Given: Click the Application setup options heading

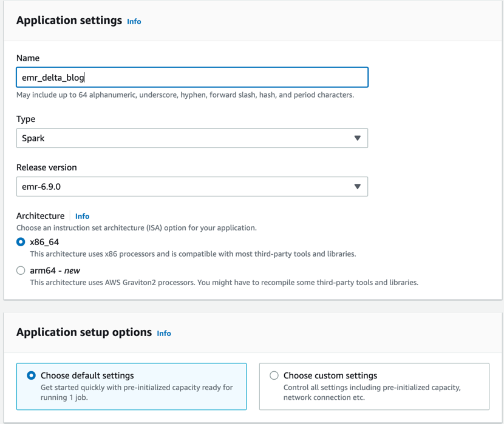Looking at the screenshot, I should (x=84, y=332).
